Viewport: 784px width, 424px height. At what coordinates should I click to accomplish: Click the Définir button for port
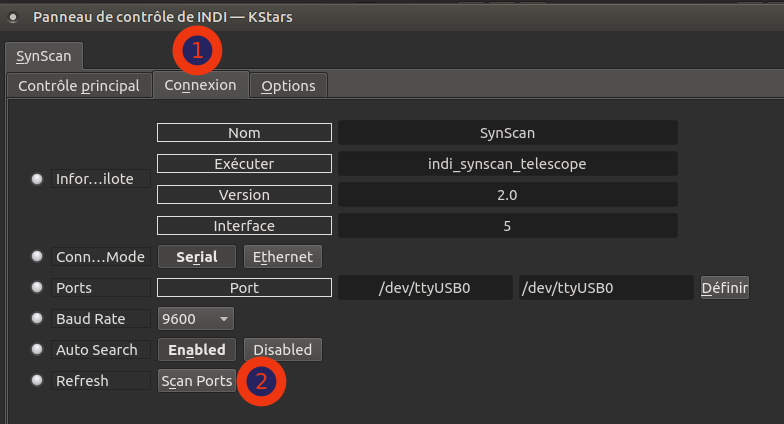(725, 288)
